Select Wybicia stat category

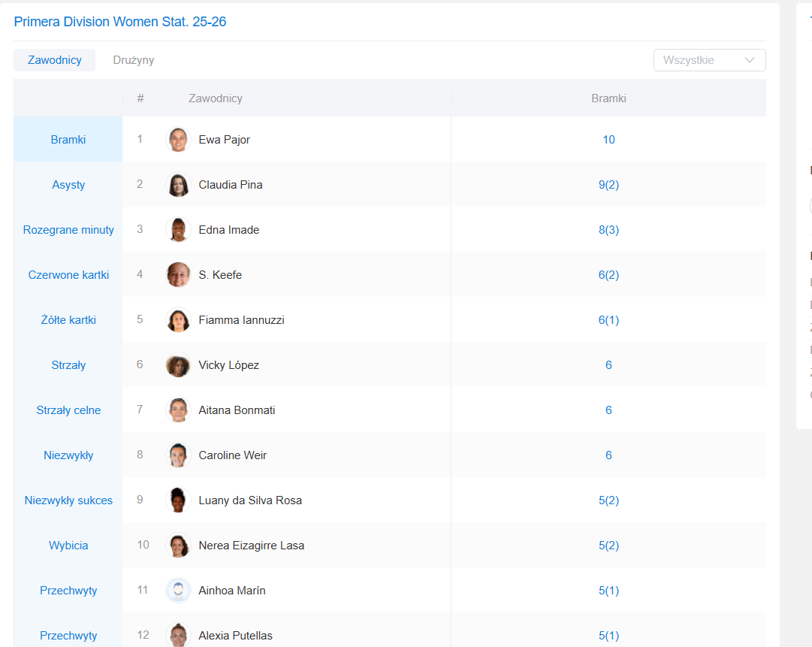pos(68,546)
